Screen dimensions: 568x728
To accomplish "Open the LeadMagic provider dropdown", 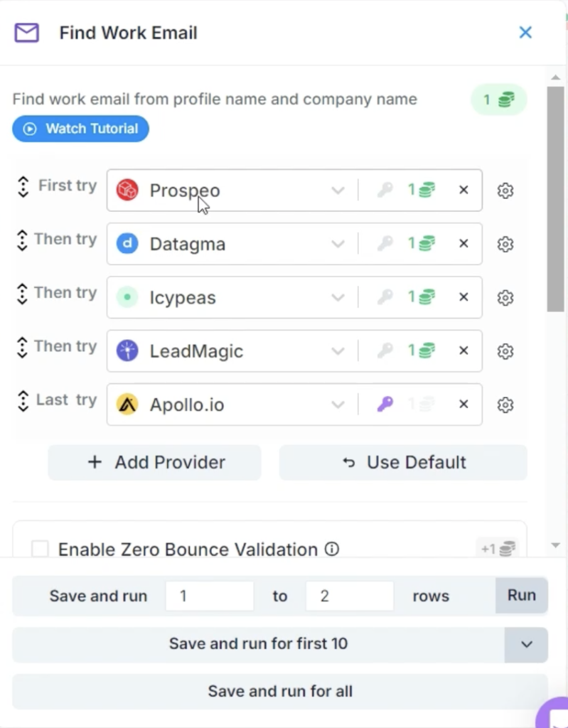I will point(338,351).
